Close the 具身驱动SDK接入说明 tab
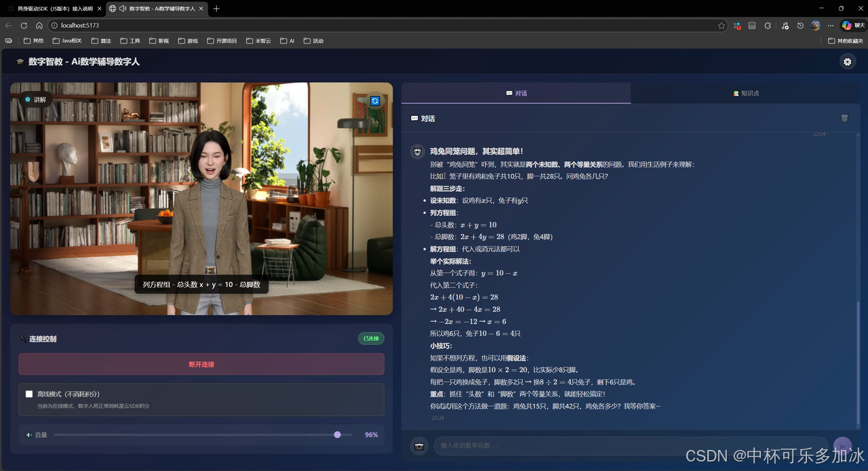 point(100,9)
